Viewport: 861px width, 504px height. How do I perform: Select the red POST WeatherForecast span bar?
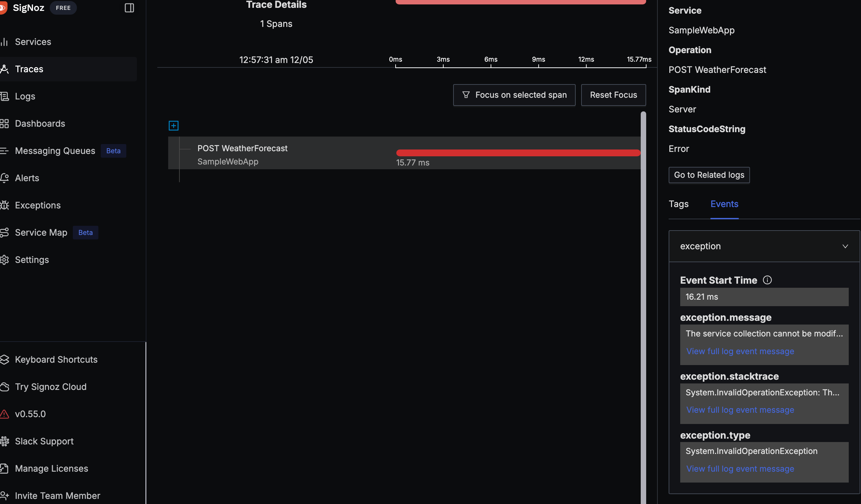click(517, 153)
